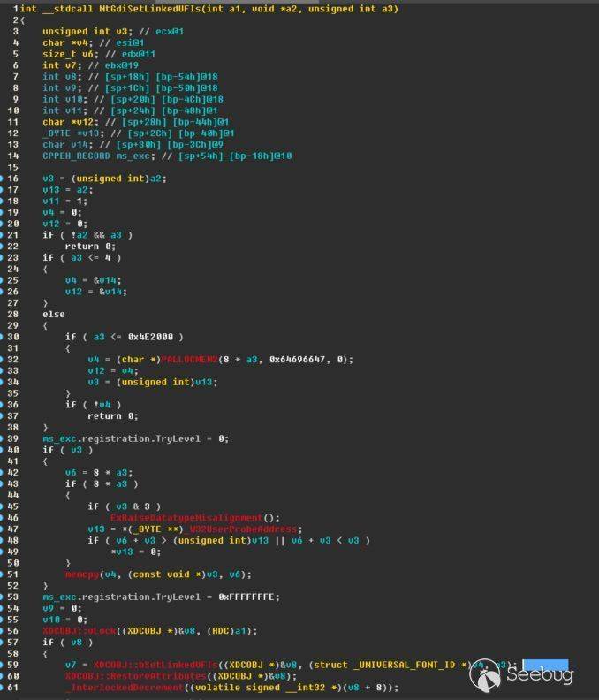Click the ebx@19 comment on line 6
This screenshot has width=599, height=700.
pyautogui.click(x=121, y=65)
